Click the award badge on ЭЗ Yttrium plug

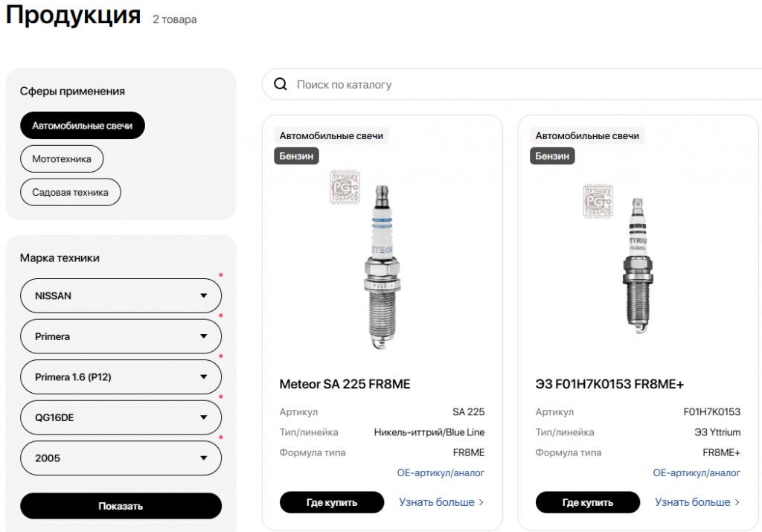tap(598, 201)
